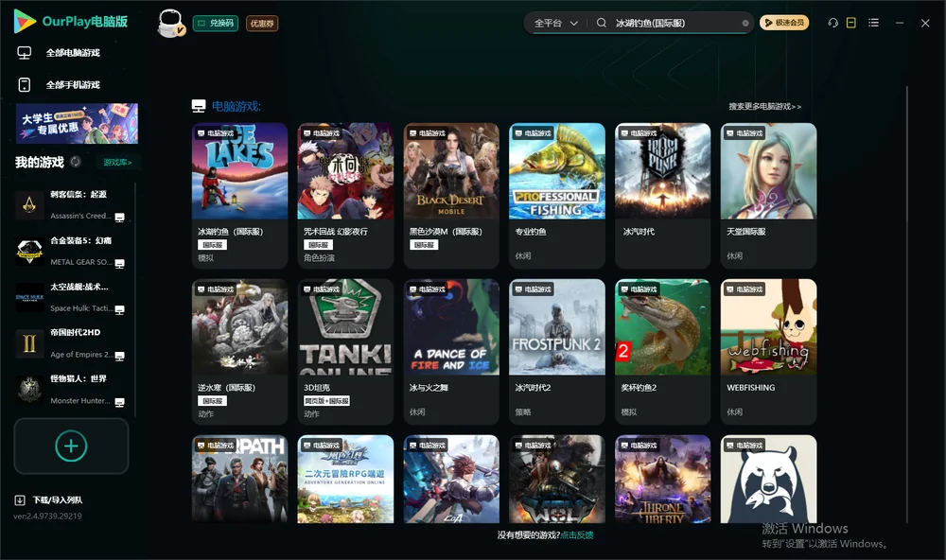Open 搜索更多电脑游戏>> link
This screenshot has width=946, height=560.
(764, 106)
